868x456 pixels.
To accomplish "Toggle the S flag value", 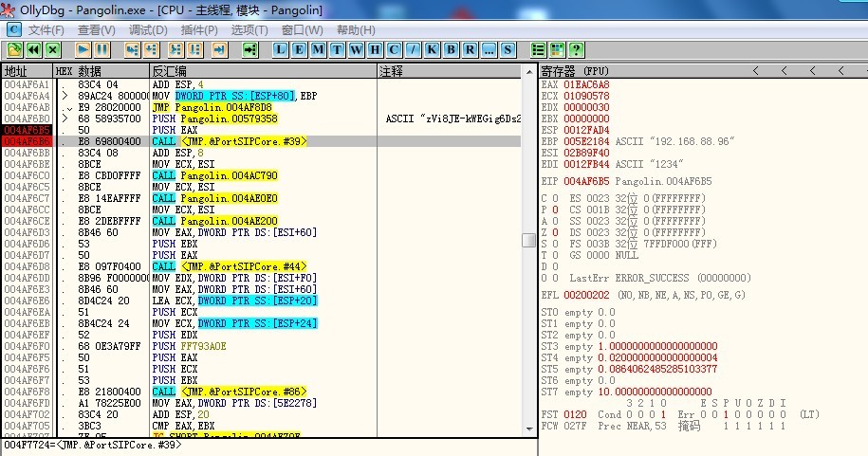I will tap(555, 244).
